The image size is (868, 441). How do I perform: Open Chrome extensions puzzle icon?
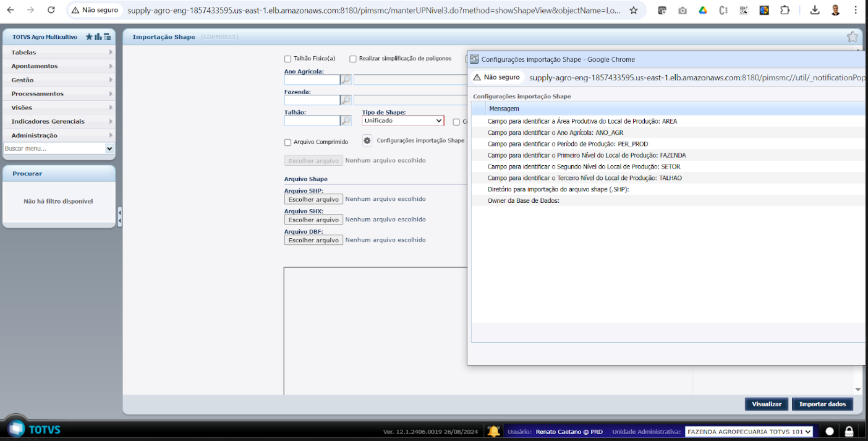[785, 10]
